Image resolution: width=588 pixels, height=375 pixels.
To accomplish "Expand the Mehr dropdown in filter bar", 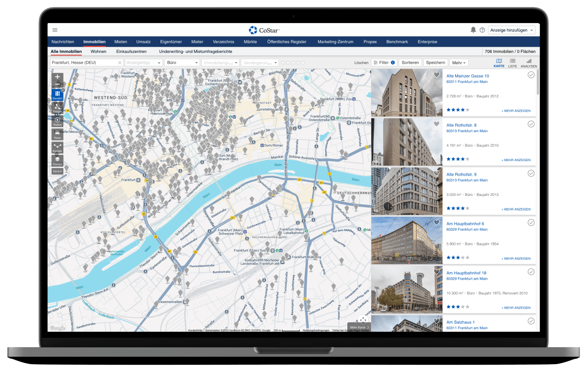I will (459, 62).
